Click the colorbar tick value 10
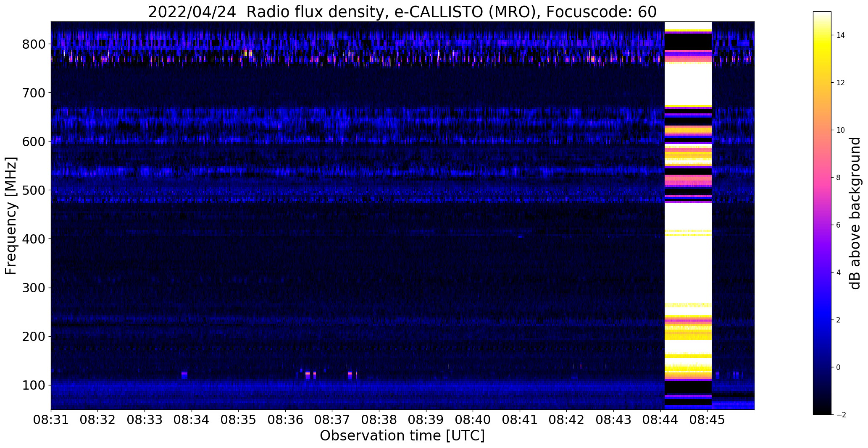868x448 pixels. pyautogui.click(x=841, y=130)
